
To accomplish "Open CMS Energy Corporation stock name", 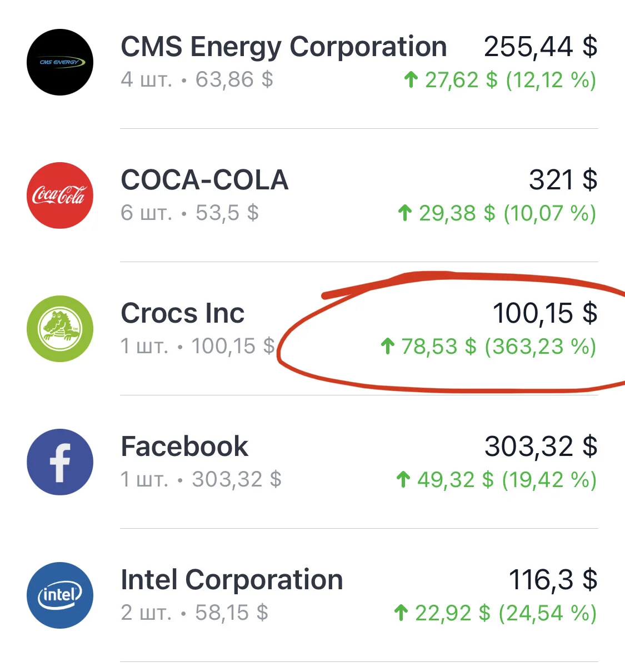I will [284, 47].
